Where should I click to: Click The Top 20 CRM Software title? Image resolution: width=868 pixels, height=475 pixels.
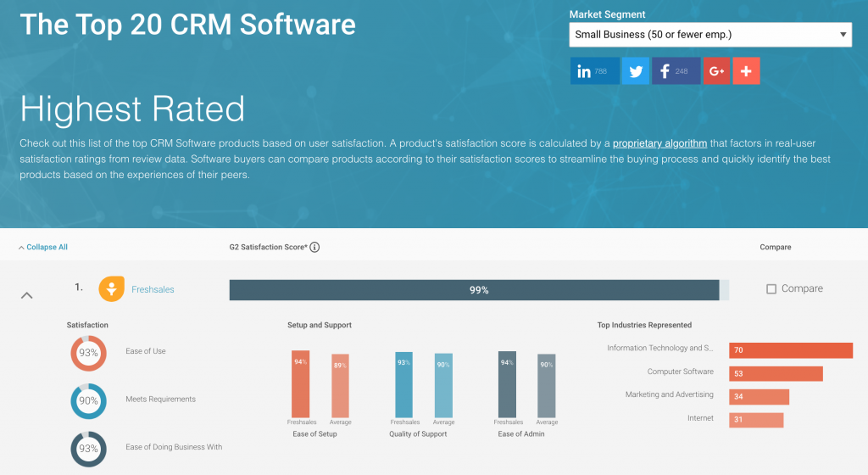click(187, 25)
